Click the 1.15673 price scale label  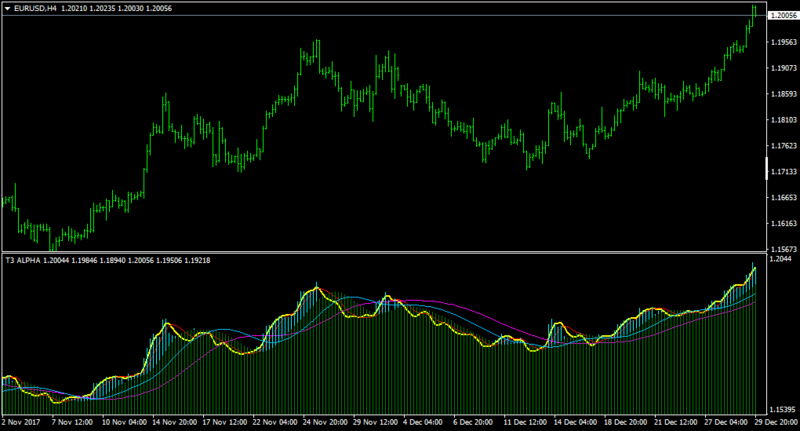click(784, 249)
